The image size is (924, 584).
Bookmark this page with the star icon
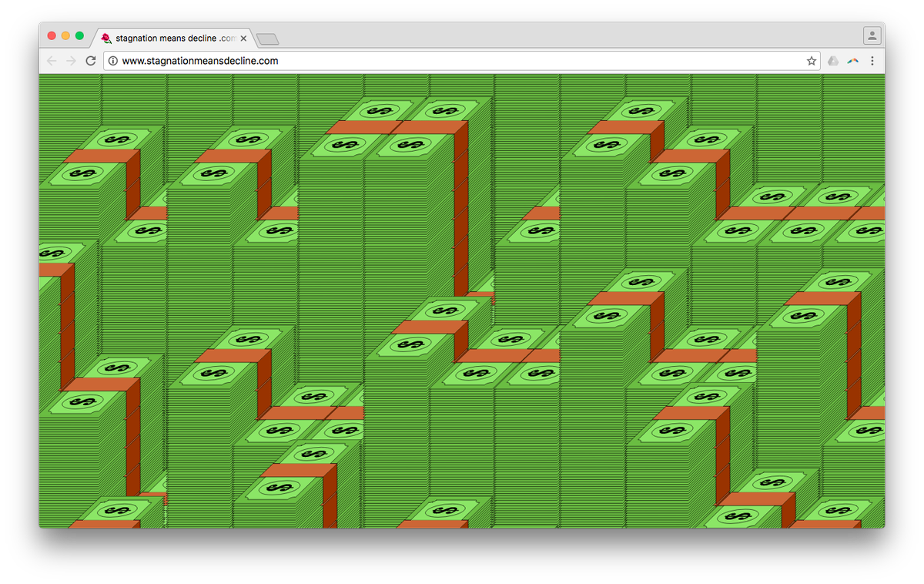tap(812, 61)
